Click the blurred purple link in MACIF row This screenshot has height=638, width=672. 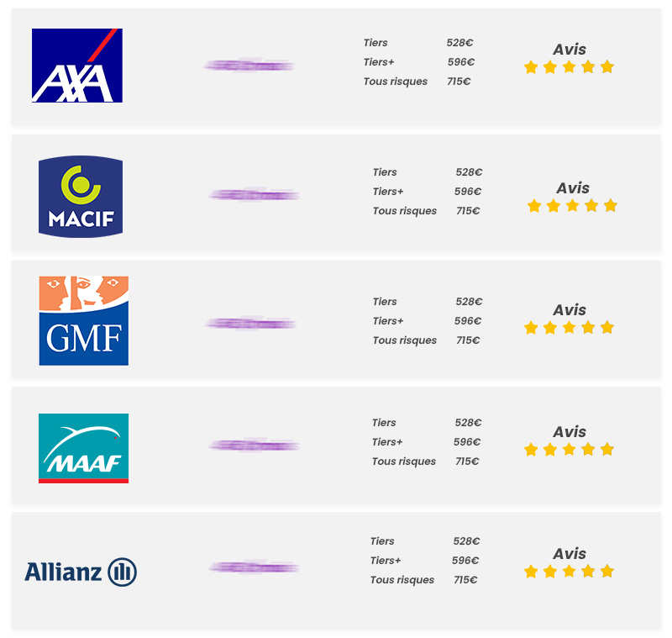(x=254, y=195)
